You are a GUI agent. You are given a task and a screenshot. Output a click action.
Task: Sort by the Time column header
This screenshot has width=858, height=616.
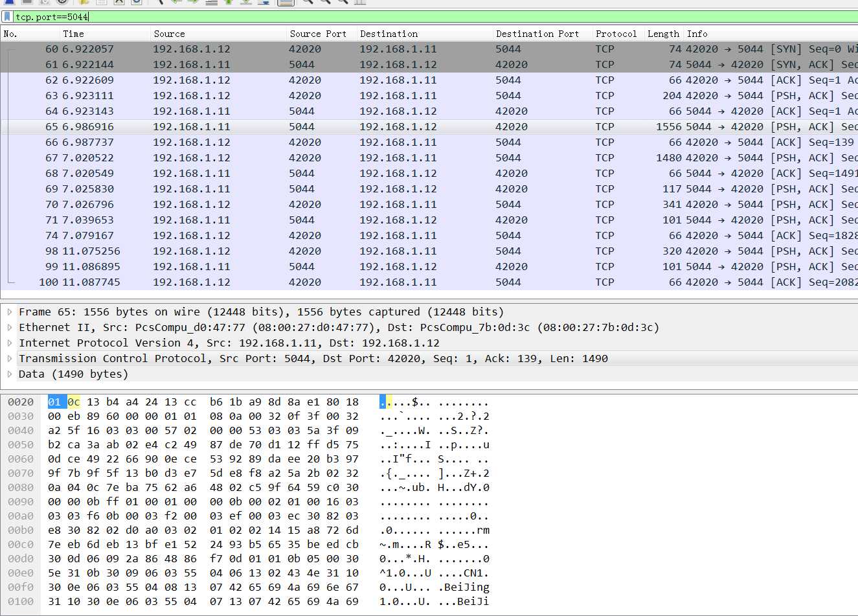point(105,34)
